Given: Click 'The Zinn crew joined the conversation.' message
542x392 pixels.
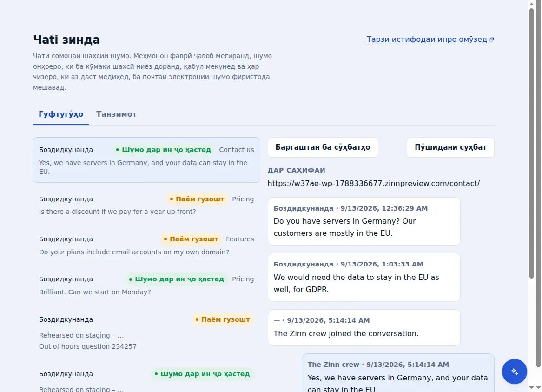Looking at the screenshot, I should pos(364,327).
